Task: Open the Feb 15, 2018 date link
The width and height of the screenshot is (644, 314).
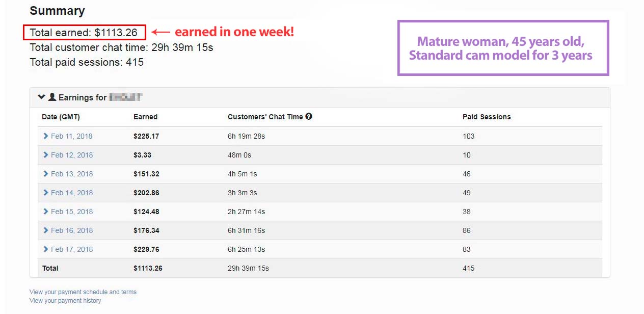Action: pyautogui.click(x=71, y=212)
